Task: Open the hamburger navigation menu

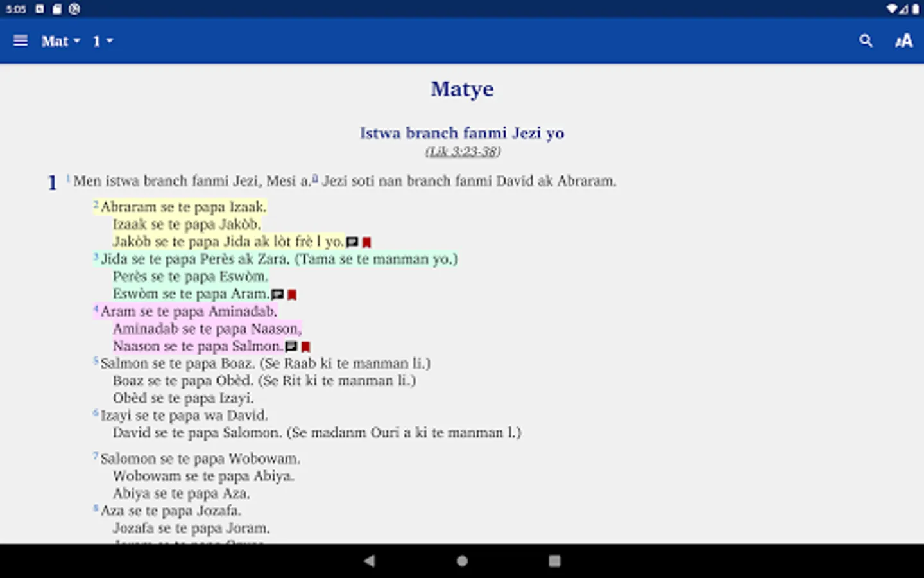Action: 21,40
